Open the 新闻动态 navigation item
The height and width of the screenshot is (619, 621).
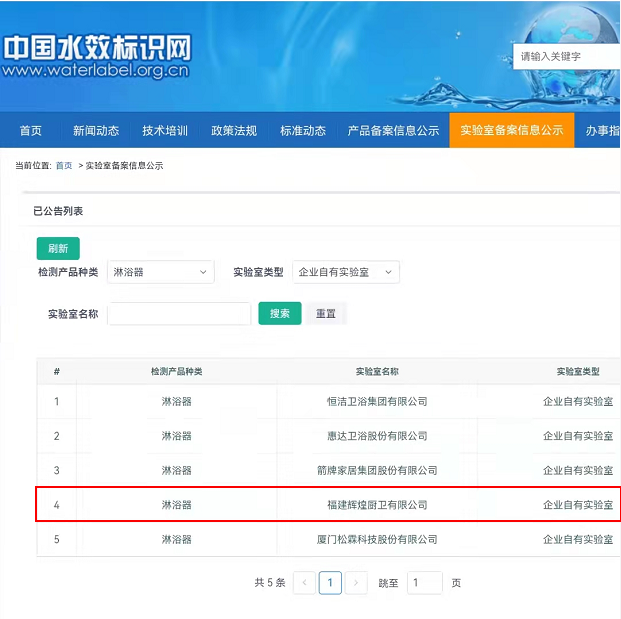pyautogui.click(x=96, y=130)
